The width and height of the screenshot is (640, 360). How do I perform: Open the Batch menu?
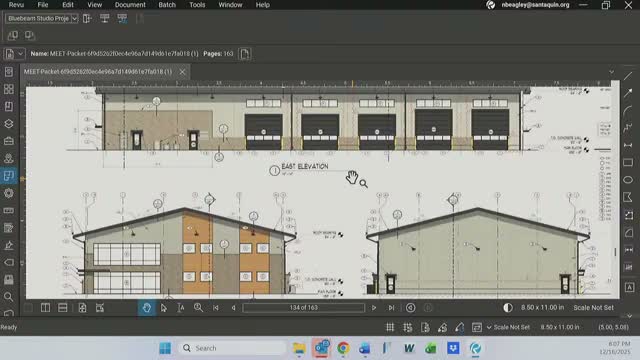[x=167, y=5]
